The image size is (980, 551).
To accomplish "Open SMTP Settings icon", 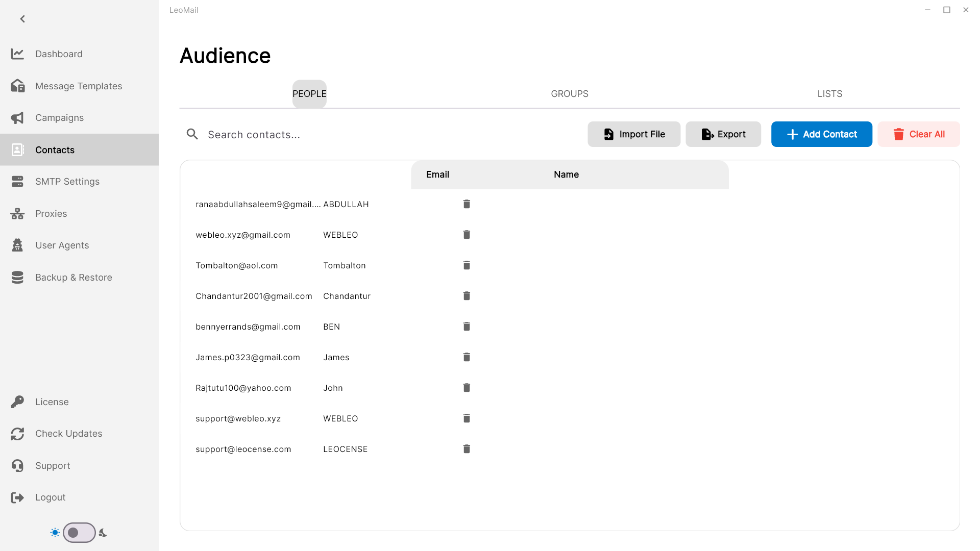I will pos(17,182).
